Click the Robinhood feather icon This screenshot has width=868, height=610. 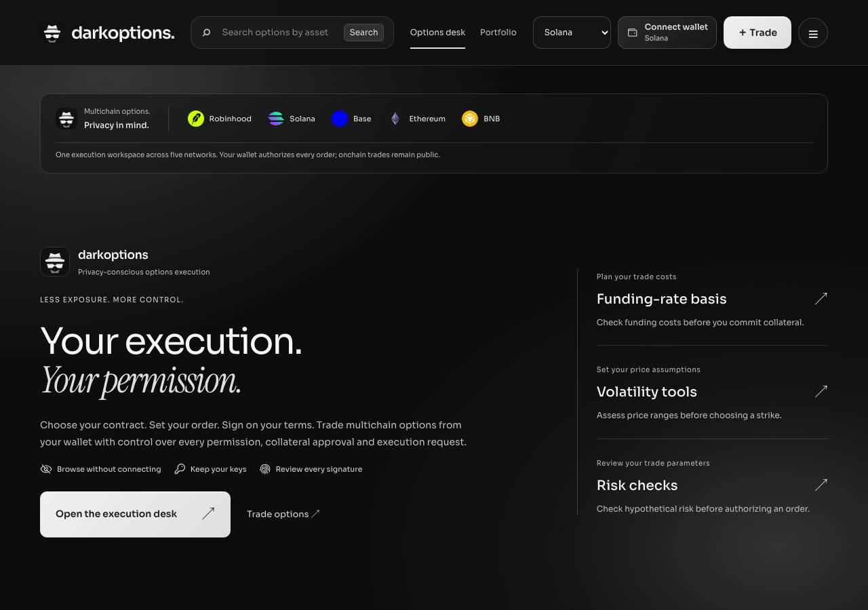[196, 119]
